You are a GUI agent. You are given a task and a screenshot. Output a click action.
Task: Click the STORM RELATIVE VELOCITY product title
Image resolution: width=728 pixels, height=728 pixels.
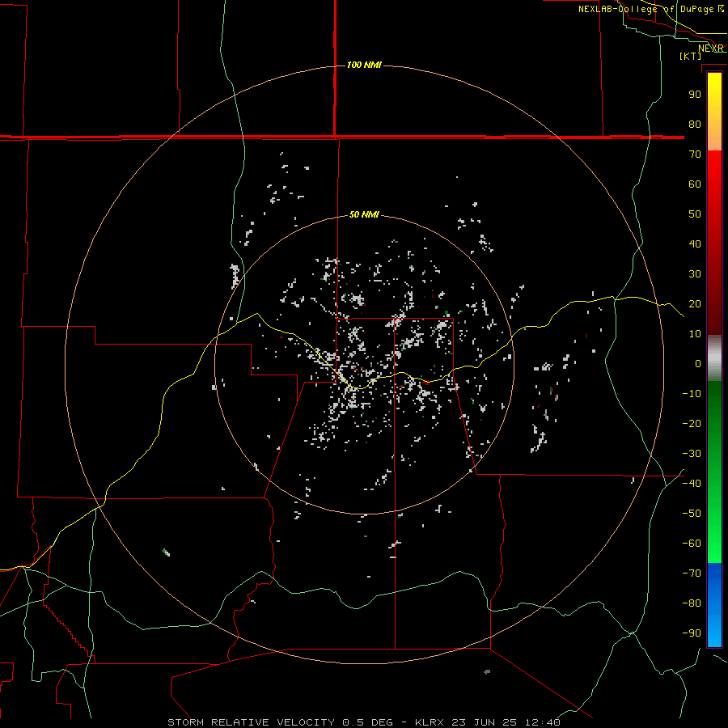point(252,722)
